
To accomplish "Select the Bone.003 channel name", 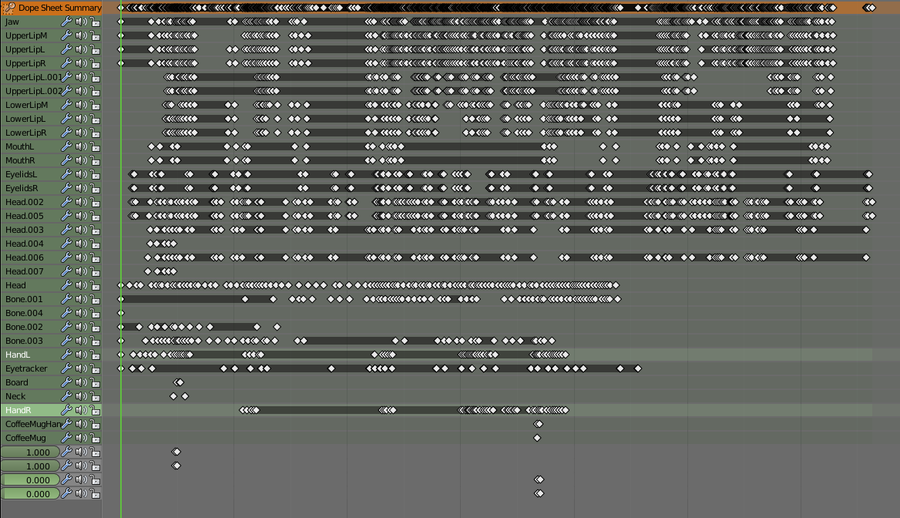I will pyautogui.click(x=24, y=341).
